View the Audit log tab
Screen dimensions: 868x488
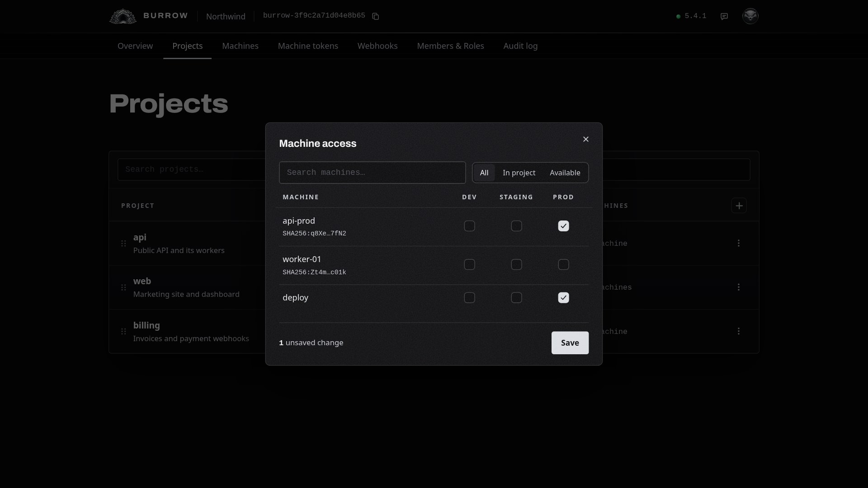click(x=520, y=46)
